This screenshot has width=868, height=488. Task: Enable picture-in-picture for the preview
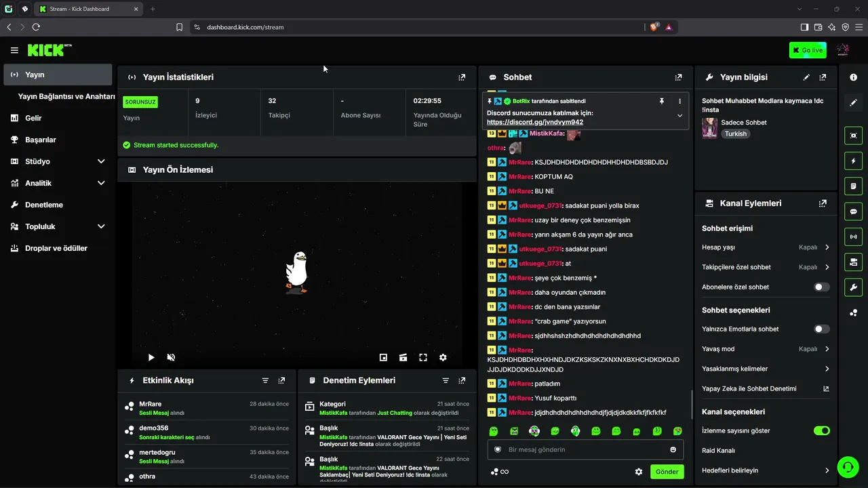[x=383, y=357]
